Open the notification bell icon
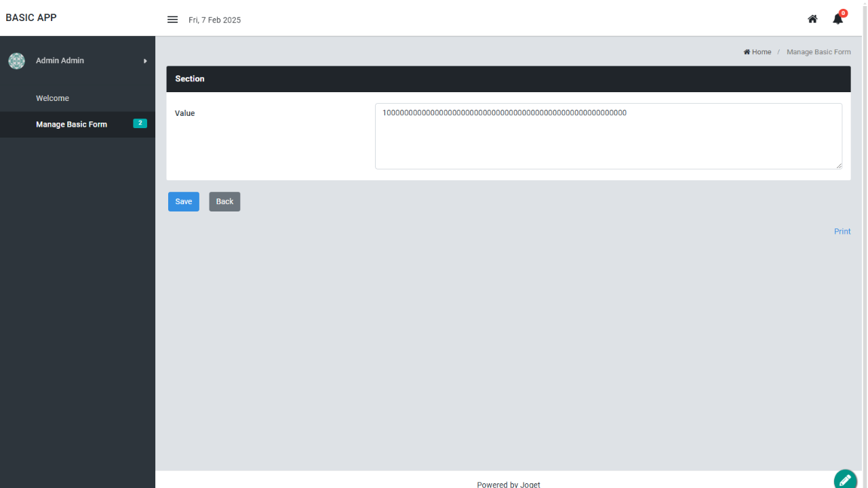Screen dimensions: 868x488 click(x=837, y=20)
